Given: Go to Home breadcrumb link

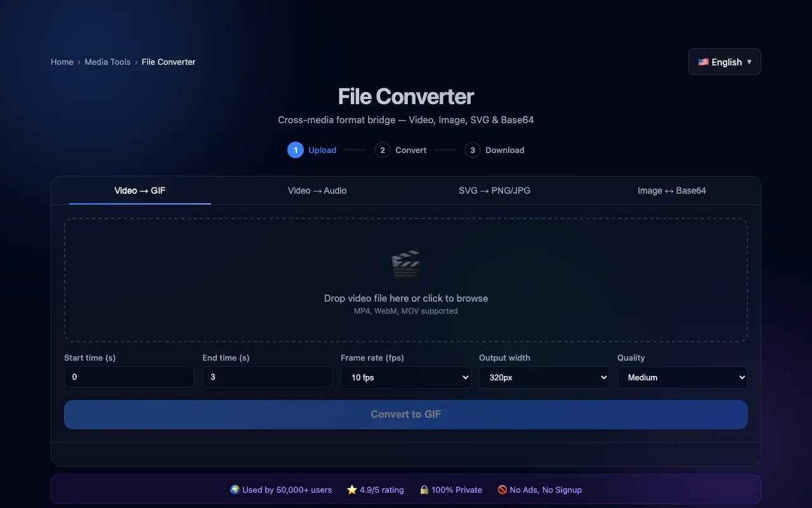Looking at the screenshot, I should 62,62.
